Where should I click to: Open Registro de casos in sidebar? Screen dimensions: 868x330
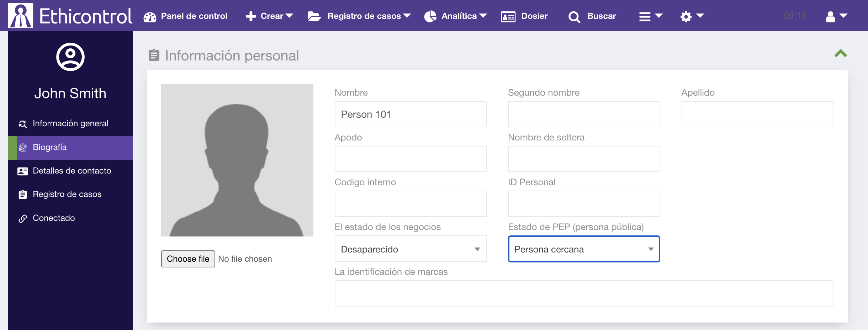pos(70,194)
